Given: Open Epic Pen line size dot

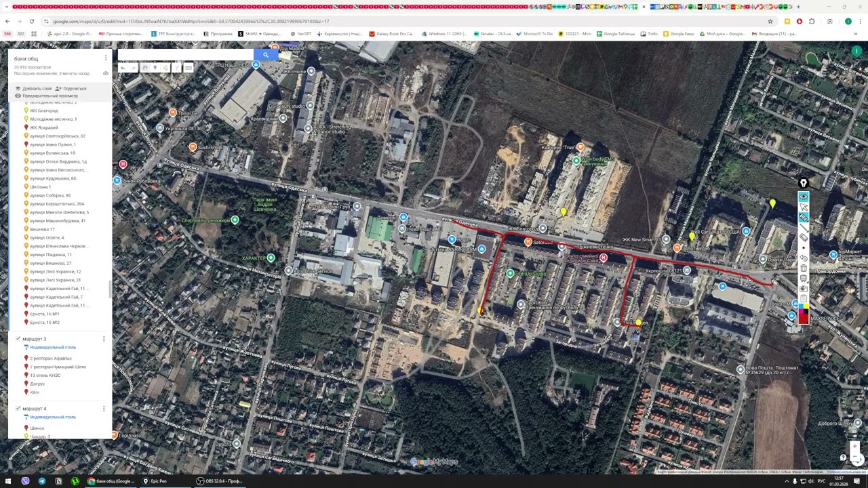Looking at the screenshot, I should [804, 248].
